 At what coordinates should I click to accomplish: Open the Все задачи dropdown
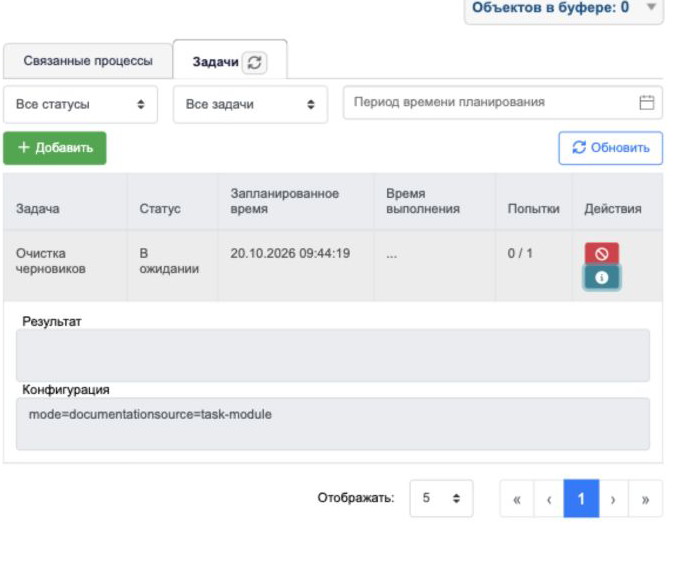coord(250,104)
